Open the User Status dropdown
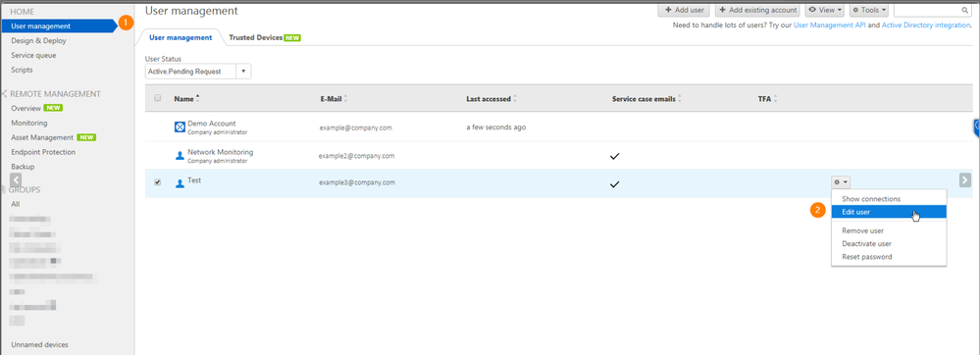980x355 pixels. [198, 72]
